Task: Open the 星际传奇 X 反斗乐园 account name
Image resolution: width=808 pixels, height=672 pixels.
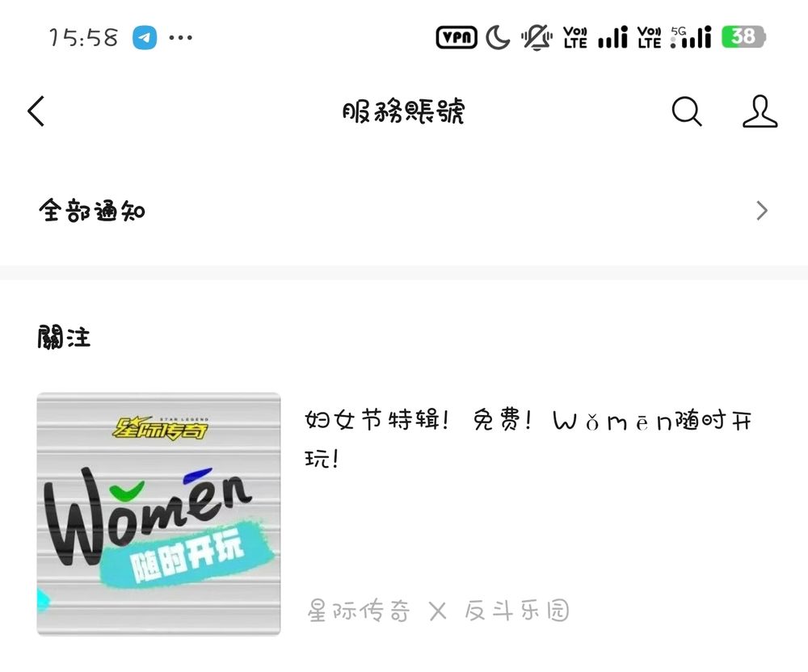Action: point(439,611)
